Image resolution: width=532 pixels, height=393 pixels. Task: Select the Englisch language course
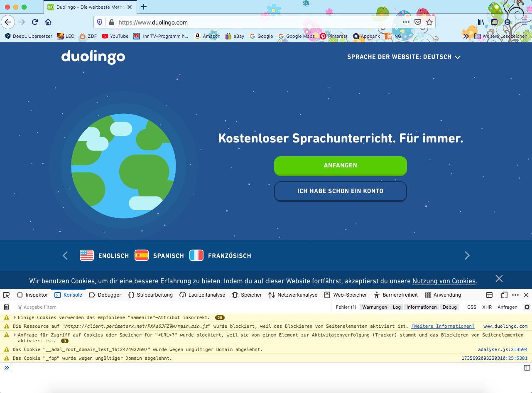104,255
